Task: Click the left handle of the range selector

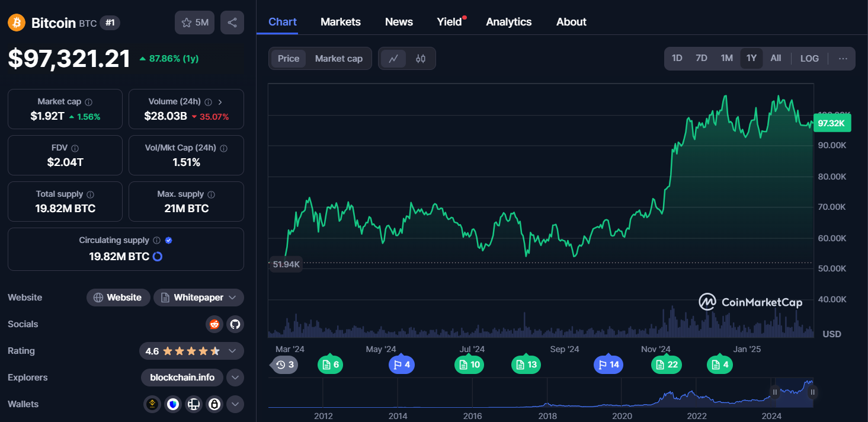Action: [774, 392]
